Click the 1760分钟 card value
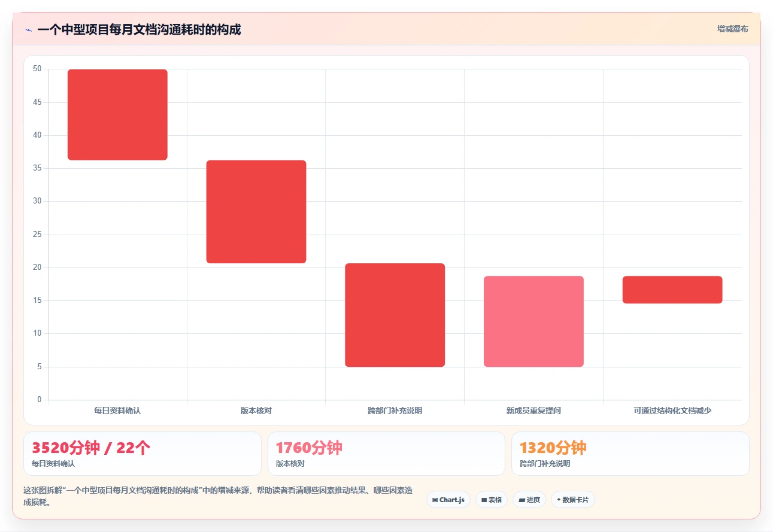The height and width of the screenshot is (532, 773). [309, 448]
